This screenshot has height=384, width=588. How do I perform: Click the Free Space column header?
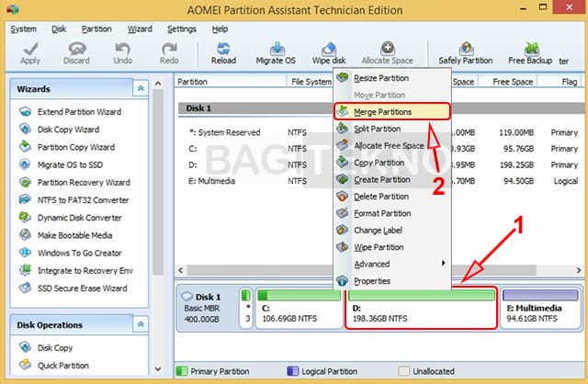pos(508,82)
